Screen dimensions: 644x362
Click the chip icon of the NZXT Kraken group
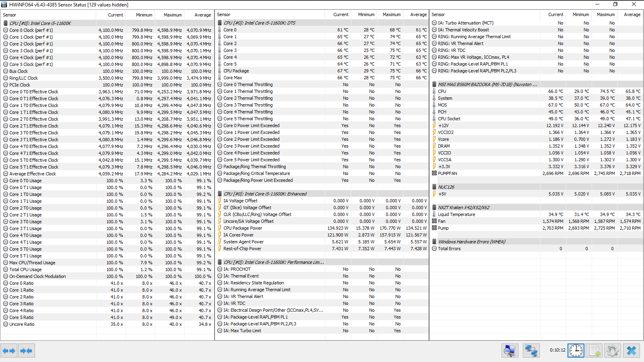coord(434,208)
